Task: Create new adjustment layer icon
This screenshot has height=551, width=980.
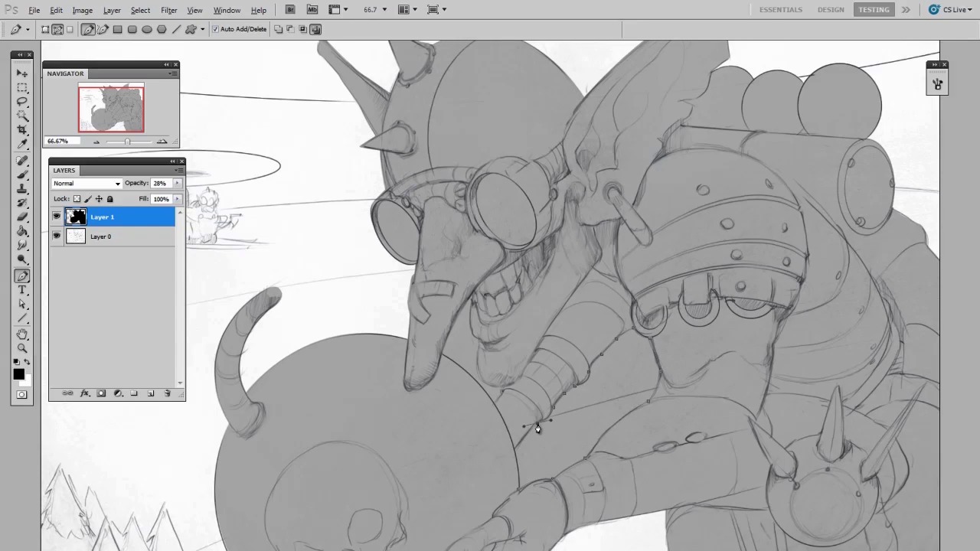Action: coord(118,393)
